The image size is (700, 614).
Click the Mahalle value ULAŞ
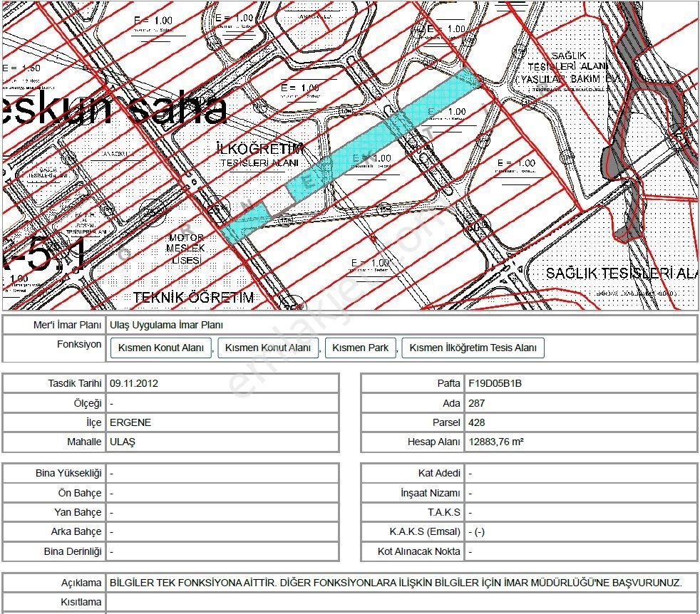tap(123, 442)
